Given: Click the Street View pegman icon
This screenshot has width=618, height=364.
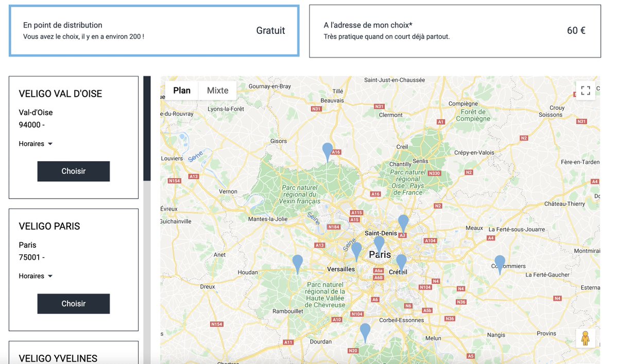Looking at the screenshot, I should tap(585, 338).
